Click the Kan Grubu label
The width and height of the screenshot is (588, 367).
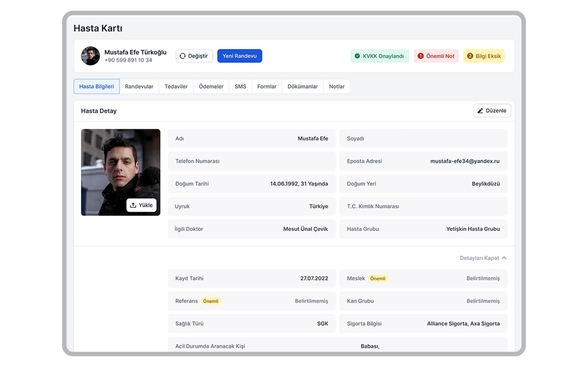point(360,301)
